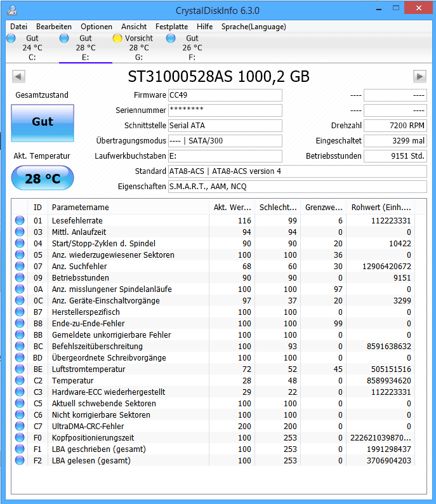Click the ID column header

tap(38, 208)
